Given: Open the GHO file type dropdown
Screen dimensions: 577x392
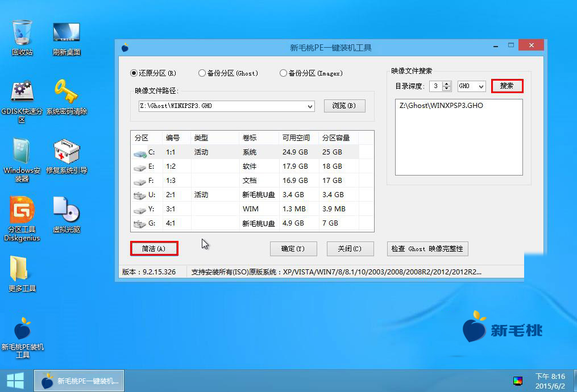Looking at the screenshot, I should [x=481, y=86].
